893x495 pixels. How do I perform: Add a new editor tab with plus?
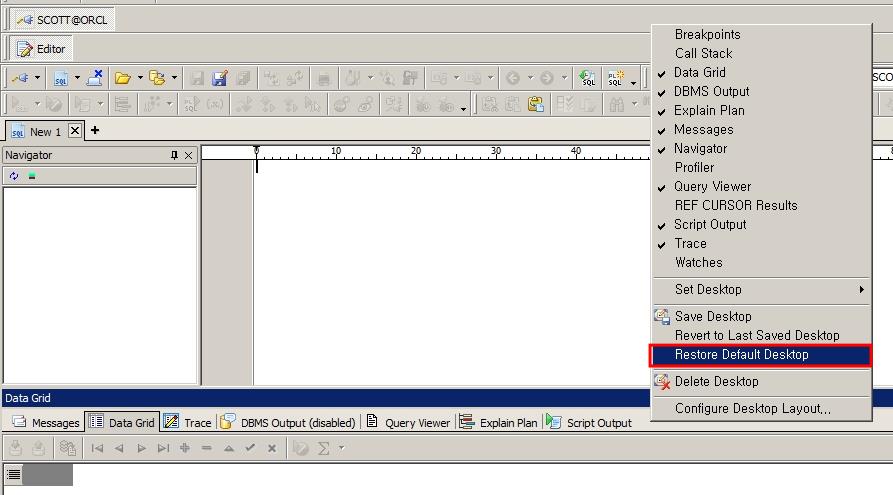point(95,131)
